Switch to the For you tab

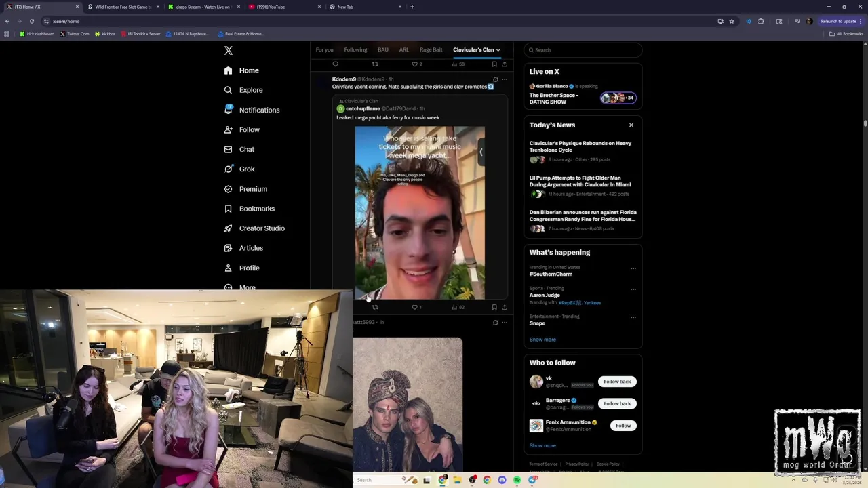tap(324, 50)
